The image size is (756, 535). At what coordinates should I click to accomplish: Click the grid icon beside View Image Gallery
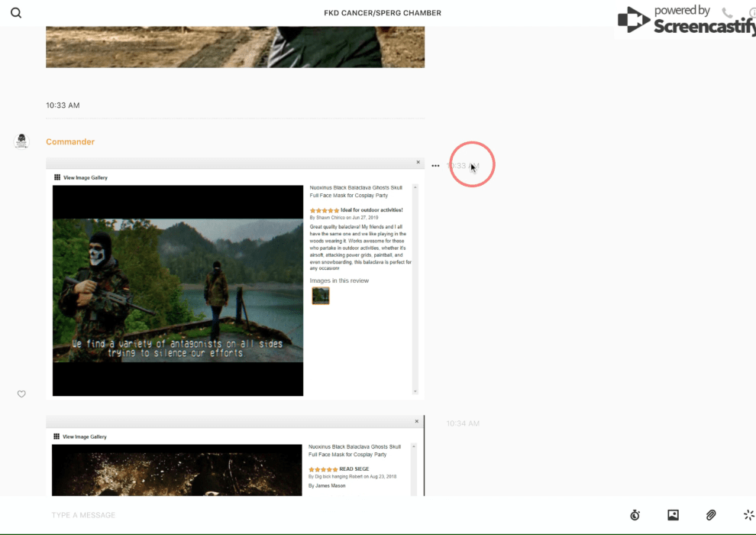57,177
